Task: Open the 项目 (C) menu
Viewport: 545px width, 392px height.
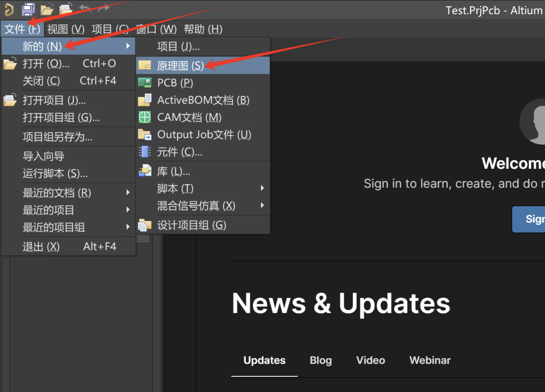Action: pos(110,29)
